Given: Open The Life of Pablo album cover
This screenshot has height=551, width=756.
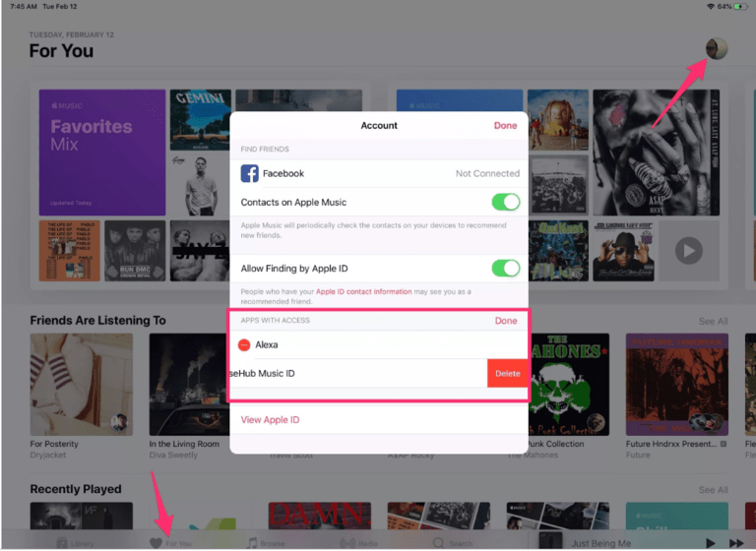Looking at the screenshot, I should pyautogui.click(x=70, y=251).
